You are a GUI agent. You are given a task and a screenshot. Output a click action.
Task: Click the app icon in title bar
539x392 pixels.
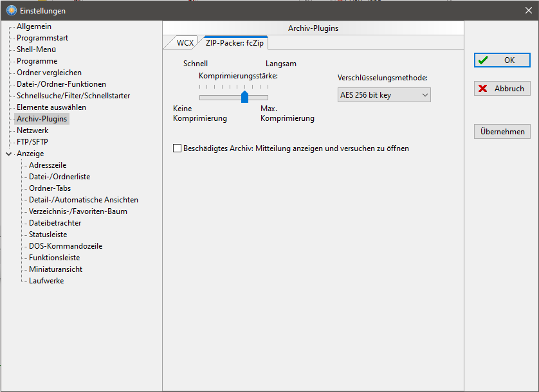[x=11, y=10]
